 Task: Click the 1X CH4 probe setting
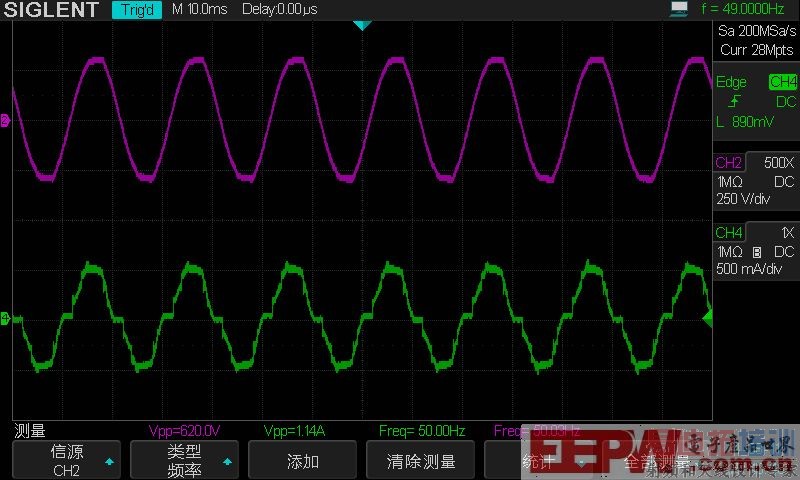788,233
